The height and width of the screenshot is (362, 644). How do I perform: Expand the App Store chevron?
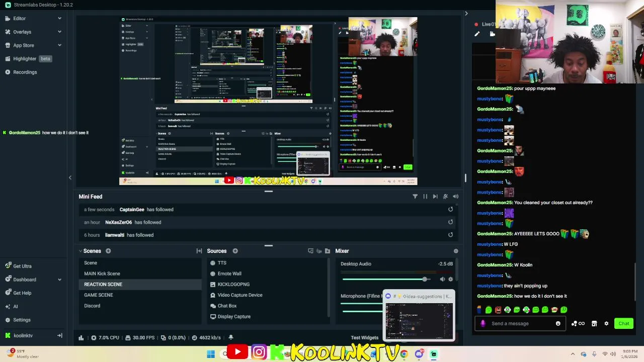pyautogui.click(x=59, y=45)
